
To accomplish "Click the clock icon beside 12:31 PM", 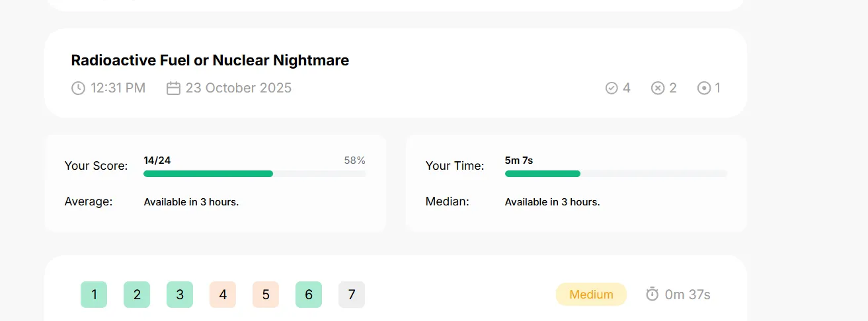I will click(78, 88).
